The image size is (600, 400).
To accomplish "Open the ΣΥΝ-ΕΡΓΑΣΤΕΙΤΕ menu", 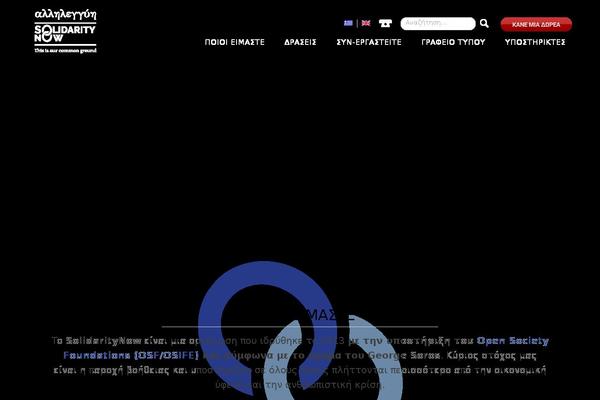I will tap(369, 42).
